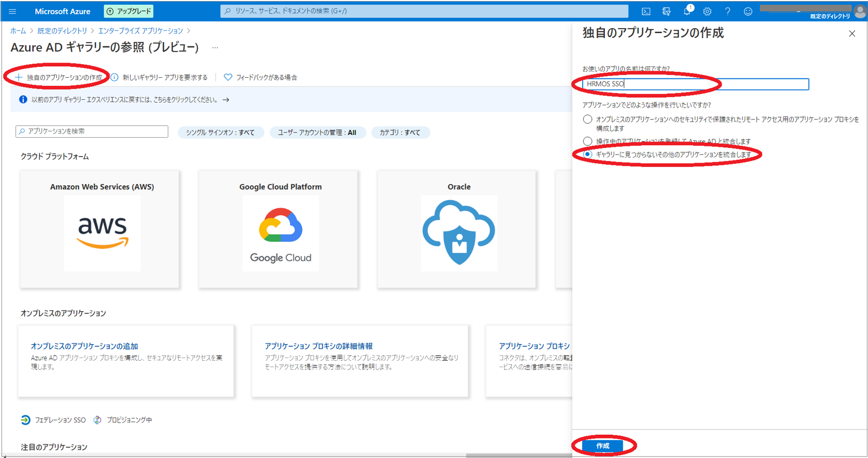Select the register application with Azure AD radio
This screenshot has height=458, width=868.
coord(587,142)
